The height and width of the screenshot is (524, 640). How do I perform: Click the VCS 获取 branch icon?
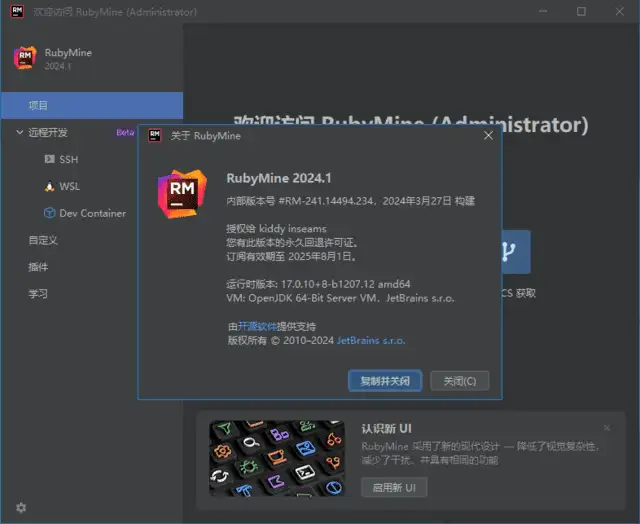pos(510,252)
